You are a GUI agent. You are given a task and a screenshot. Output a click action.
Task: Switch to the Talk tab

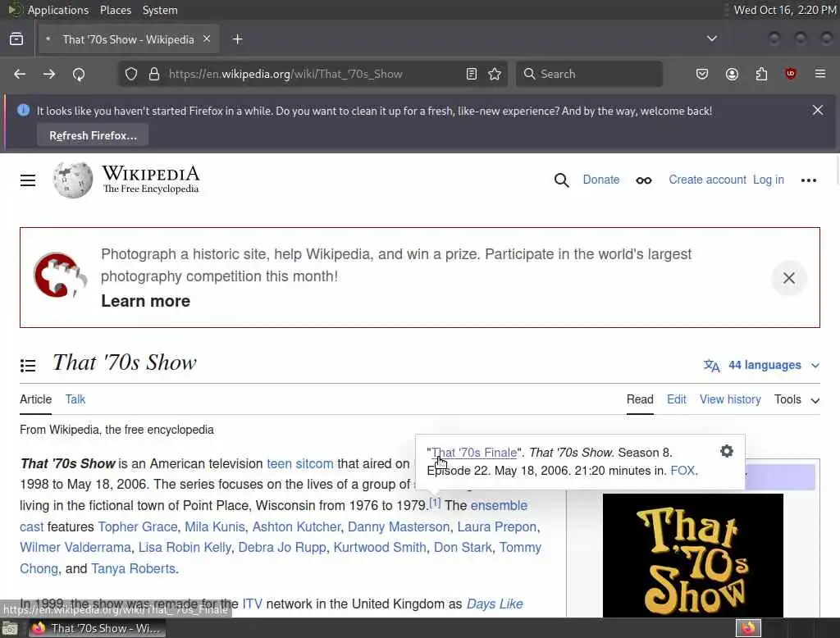(75, 399)
